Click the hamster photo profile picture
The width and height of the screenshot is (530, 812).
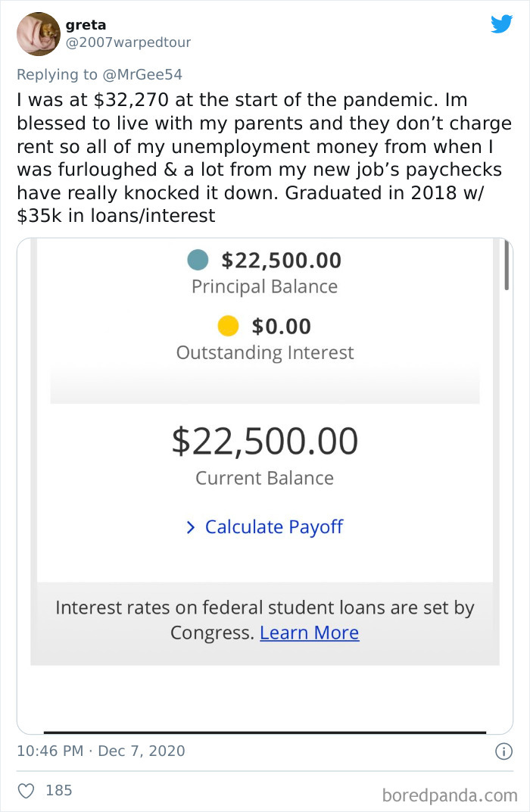tap(38, 33)
